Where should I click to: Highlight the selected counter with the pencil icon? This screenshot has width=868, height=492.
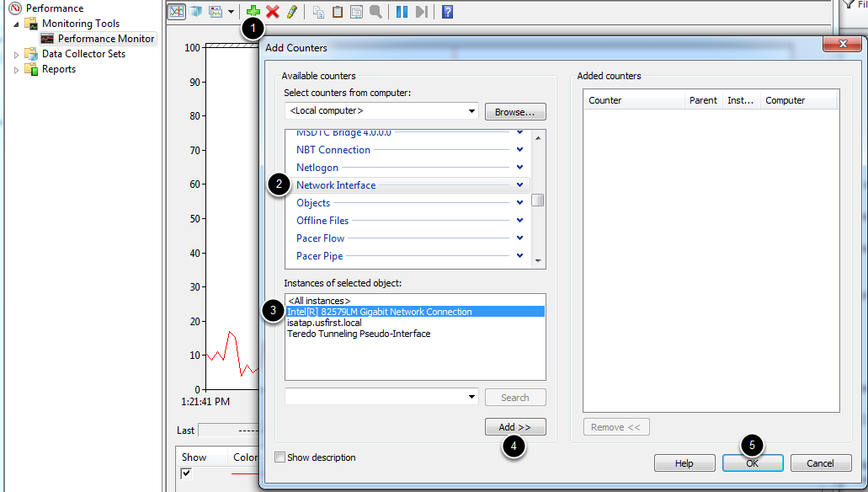291,11
